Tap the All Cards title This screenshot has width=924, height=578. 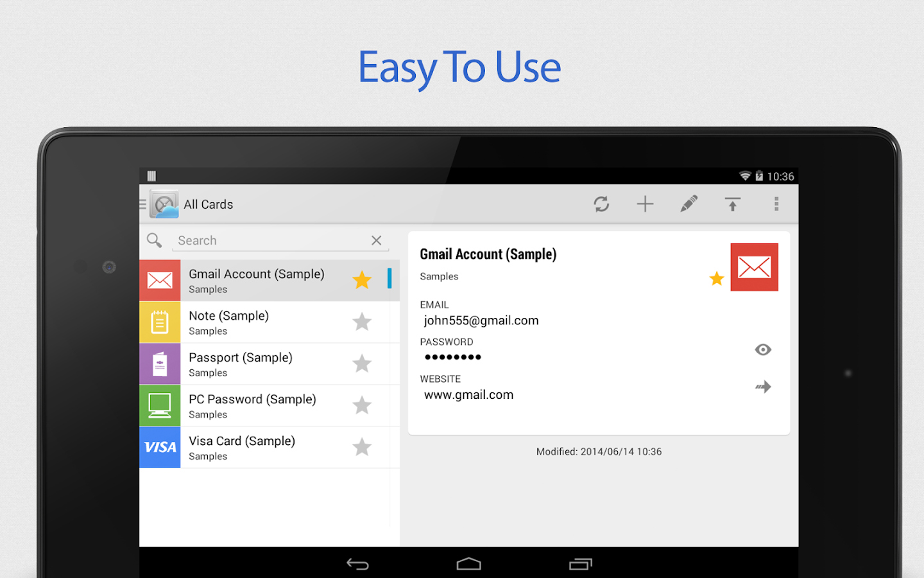[209, 204]
